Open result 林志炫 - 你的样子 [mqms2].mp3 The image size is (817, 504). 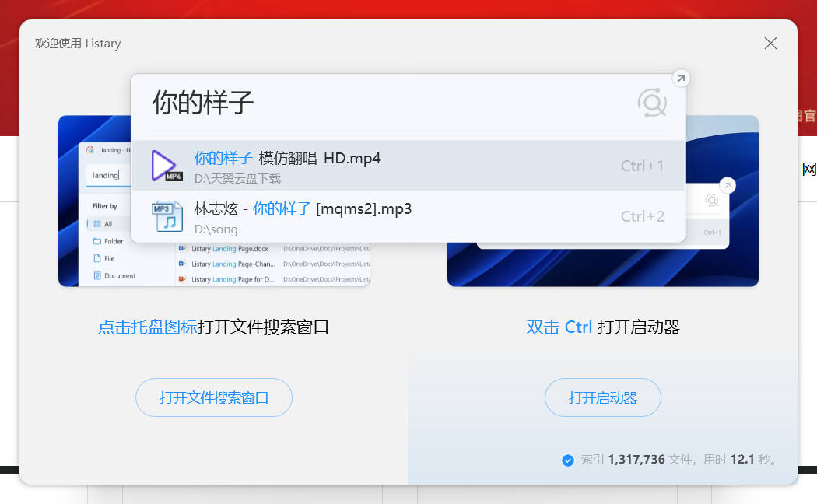coord(408,216)
